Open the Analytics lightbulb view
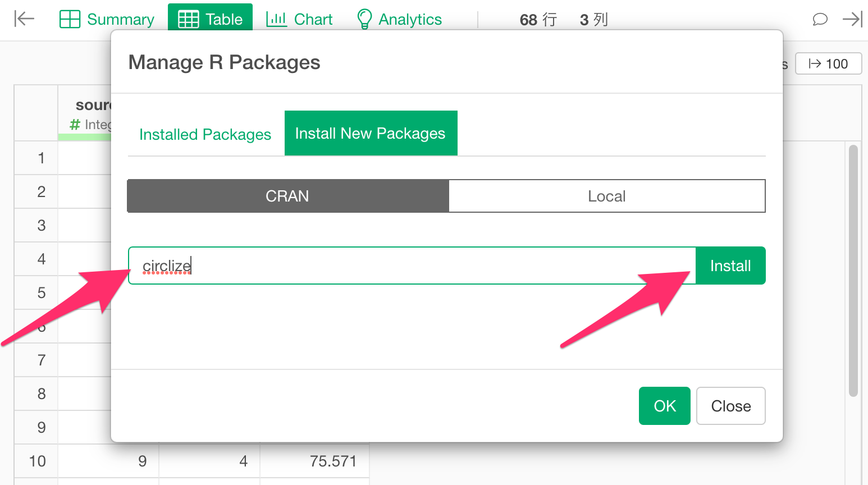The width and height of the screenshot is (868, 485). click(399, 19)
